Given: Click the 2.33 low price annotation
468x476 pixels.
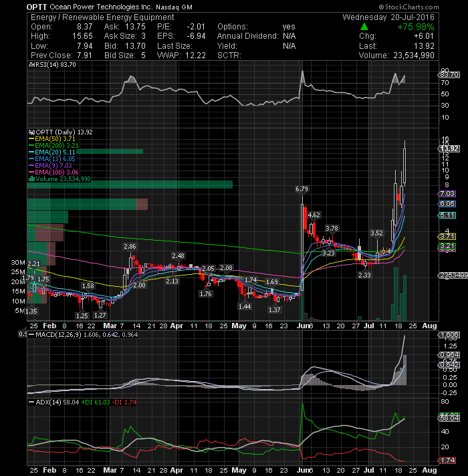Looking at the screenshot, I should pyautogui.click(x=364, y=275).
